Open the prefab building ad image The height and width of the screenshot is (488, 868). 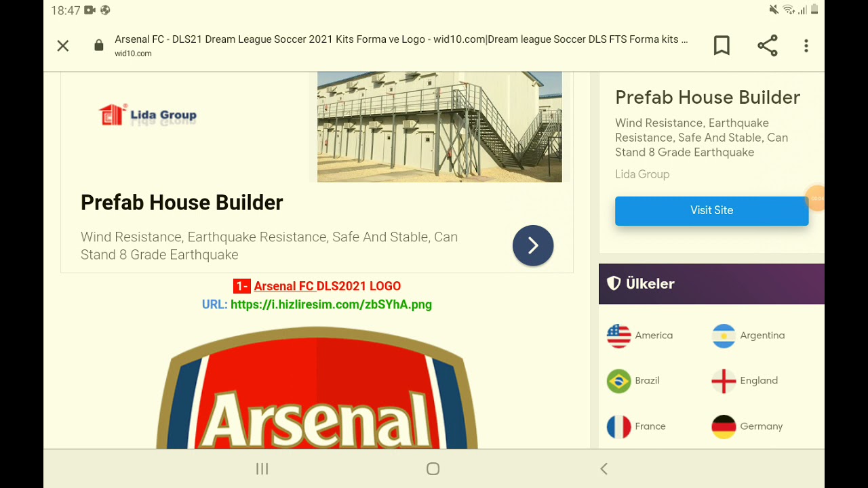(x=439, y=127)
